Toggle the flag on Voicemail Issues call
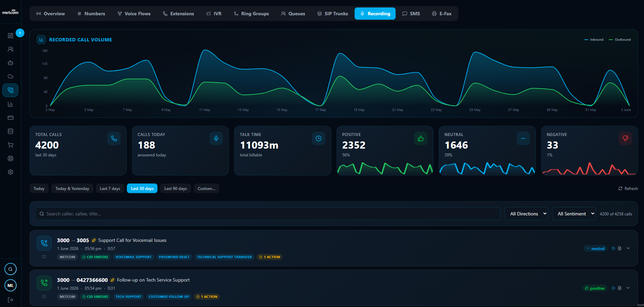644x307 pixels. click(x=44, y=257)
